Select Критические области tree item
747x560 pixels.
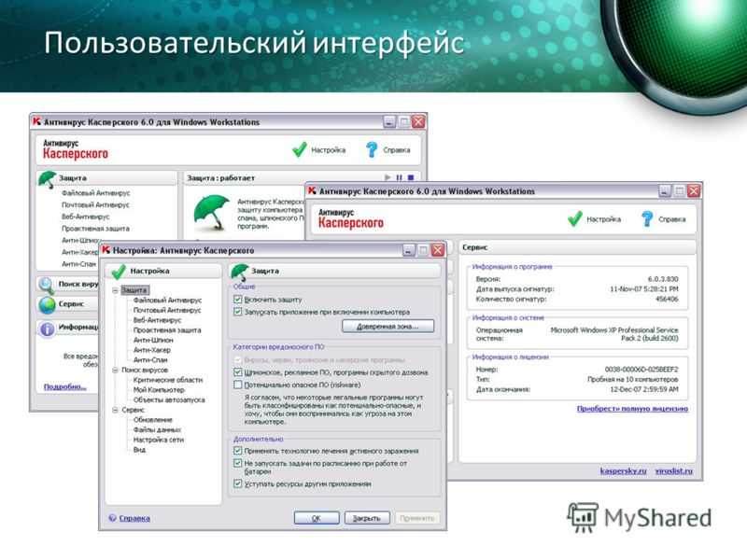(168, 380)
